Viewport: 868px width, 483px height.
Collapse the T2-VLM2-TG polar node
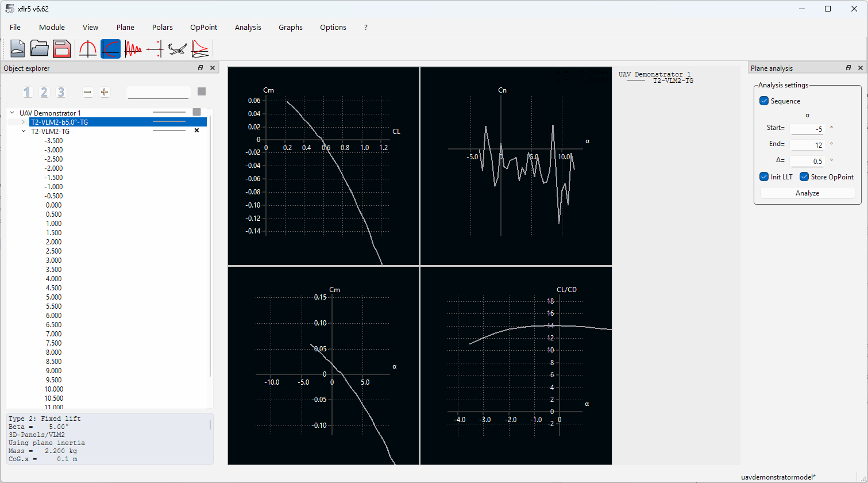pyautogui.click(x=24, y=131)
